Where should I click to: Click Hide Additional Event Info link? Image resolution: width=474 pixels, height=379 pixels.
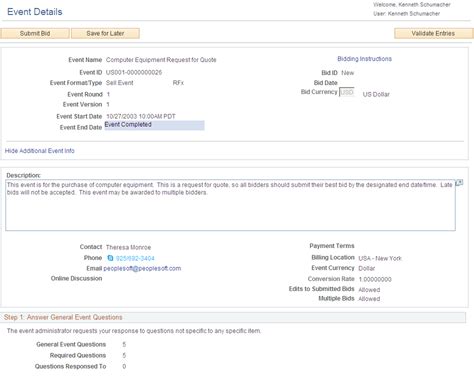[40, 151]
